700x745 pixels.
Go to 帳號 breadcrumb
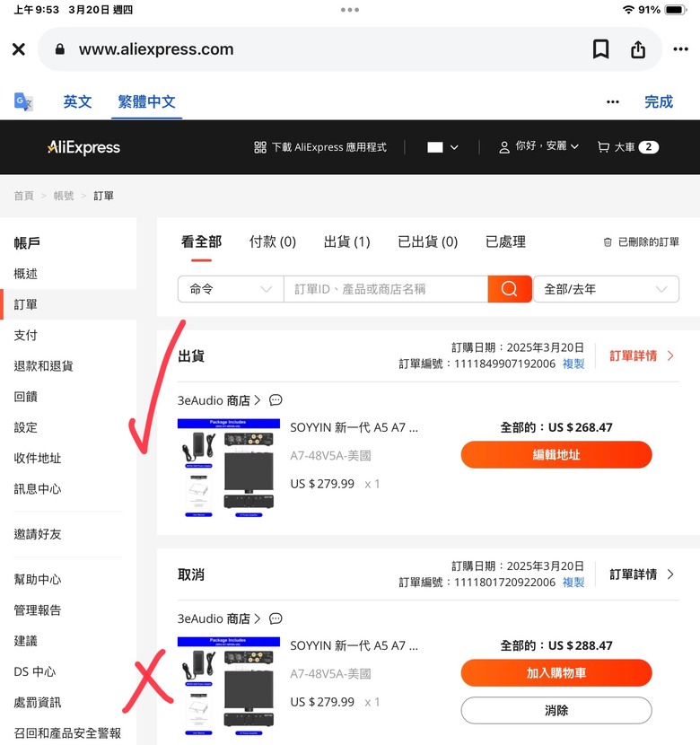tap(64, 196)
